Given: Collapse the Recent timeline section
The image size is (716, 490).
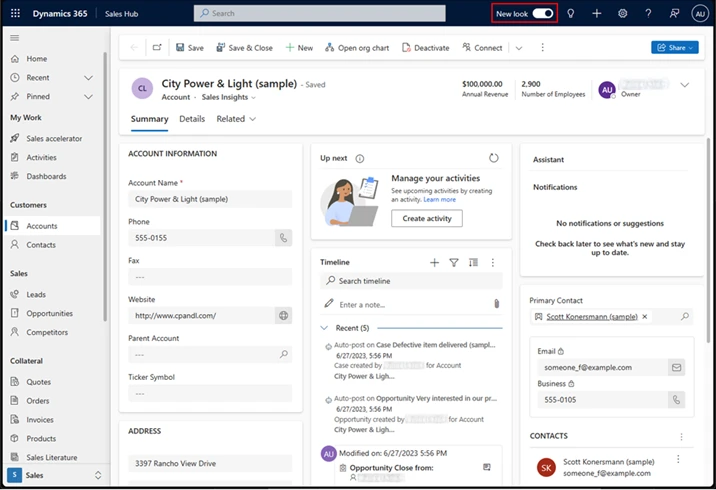Looking at the screenshot, I should (x=325, y=328).
